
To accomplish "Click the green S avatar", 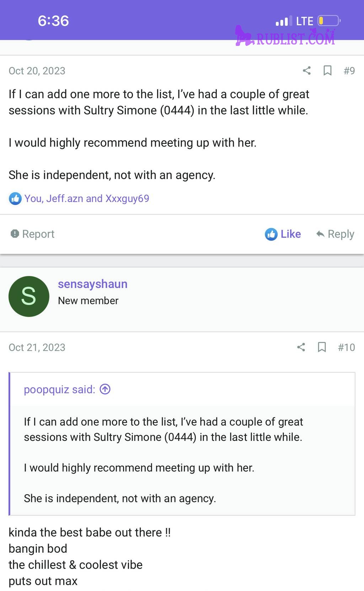I will (29, 296).
